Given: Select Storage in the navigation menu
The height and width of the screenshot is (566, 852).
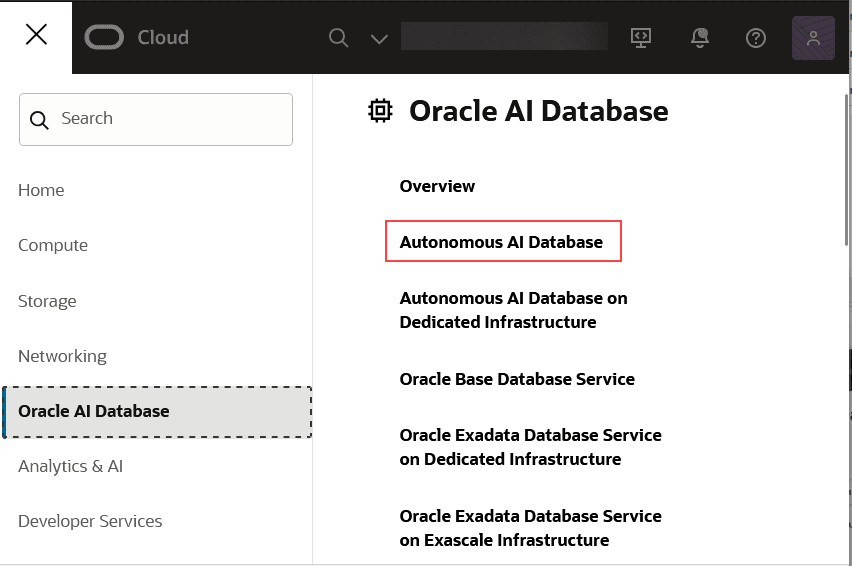Looking at the screenshot, I should (x=47, y=301).
